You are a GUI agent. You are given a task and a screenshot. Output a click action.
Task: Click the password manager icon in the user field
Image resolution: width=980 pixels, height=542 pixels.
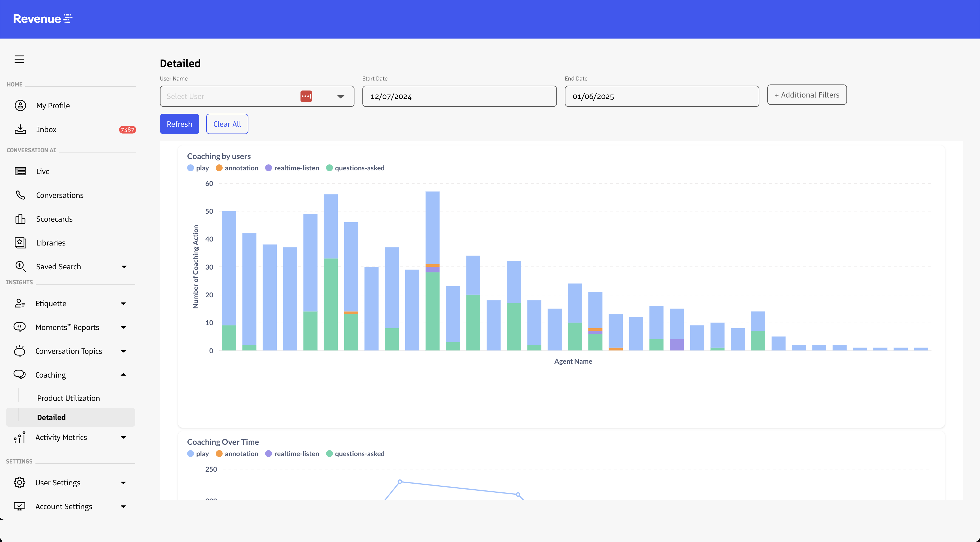[x=306, y=96]
